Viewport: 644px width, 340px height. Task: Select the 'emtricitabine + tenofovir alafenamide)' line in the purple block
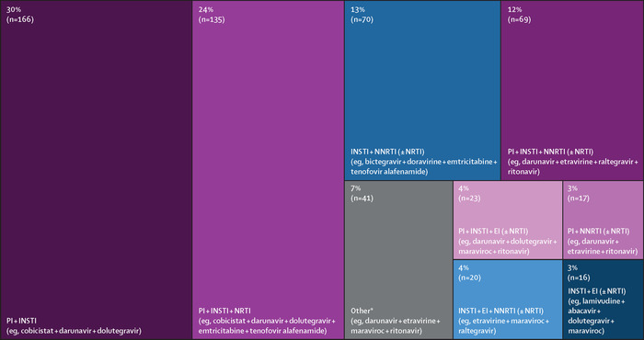262,330
